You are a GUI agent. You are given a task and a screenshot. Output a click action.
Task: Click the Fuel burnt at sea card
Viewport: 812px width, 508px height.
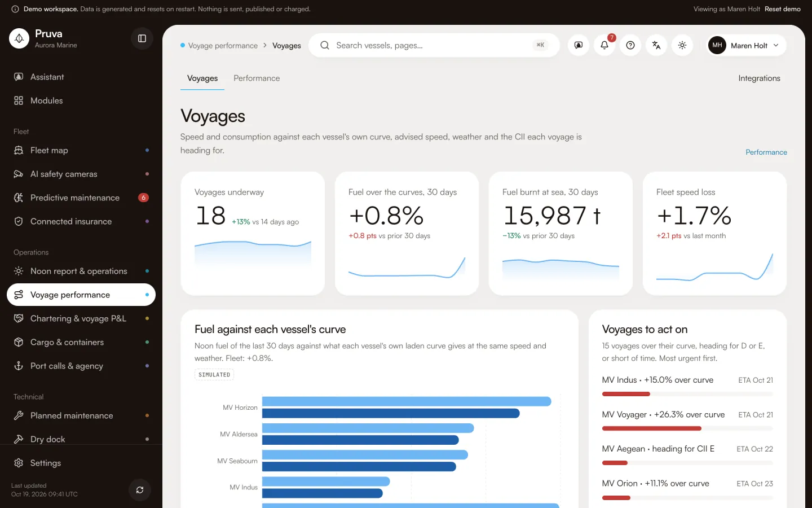click(561, 233)
